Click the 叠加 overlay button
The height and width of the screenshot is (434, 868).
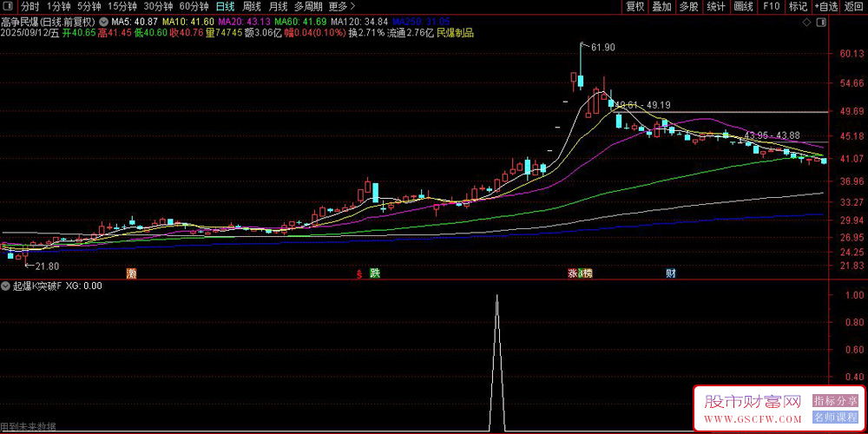coord(661,7)
